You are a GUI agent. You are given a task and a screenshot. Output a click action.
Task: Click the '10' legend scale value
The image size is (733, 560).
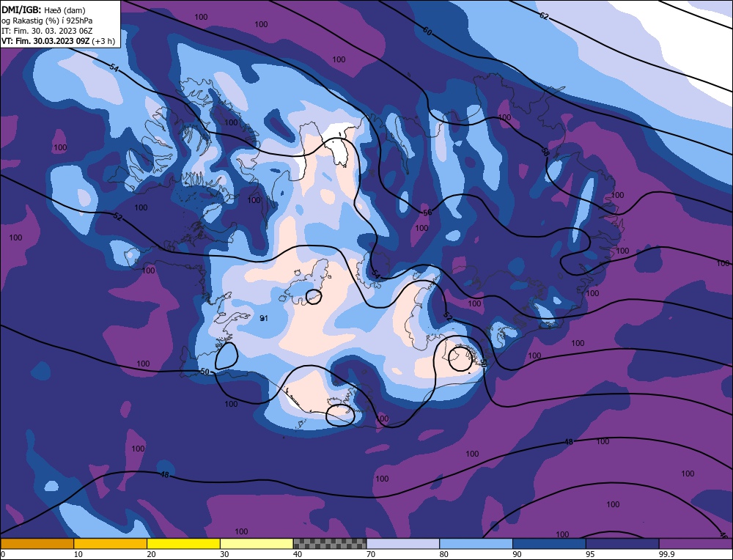coord(78,554)
